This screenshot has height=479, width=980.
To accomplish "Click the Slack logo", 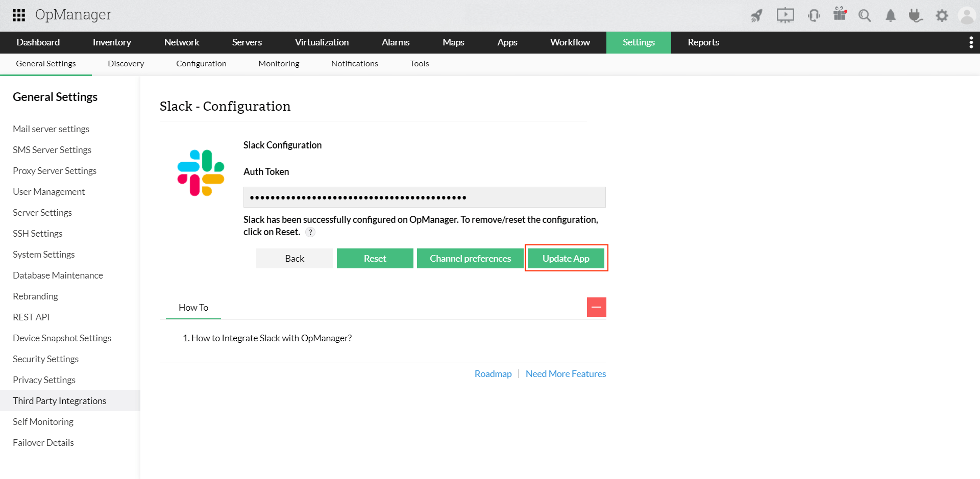I will [201, 173].
